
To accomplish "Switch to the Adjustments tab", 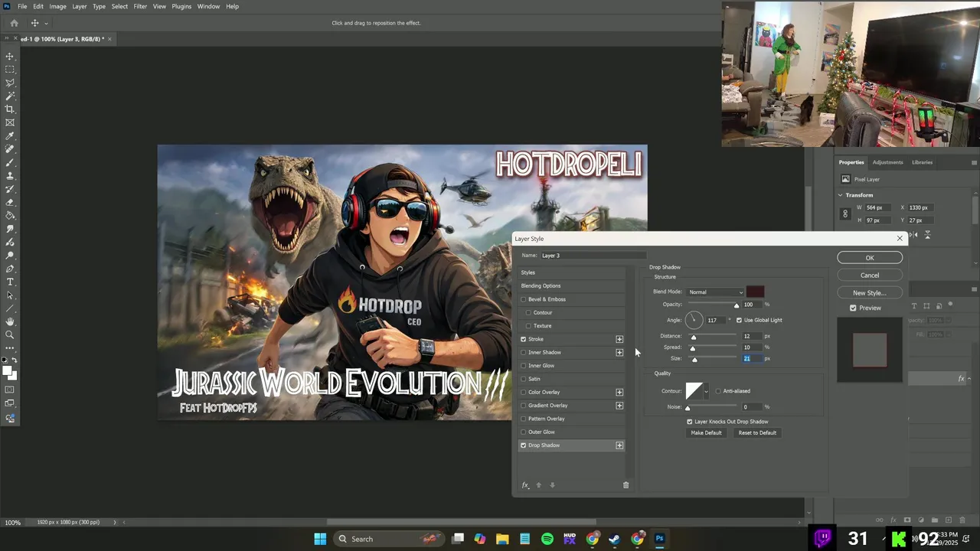I will (x=887, y=162).
